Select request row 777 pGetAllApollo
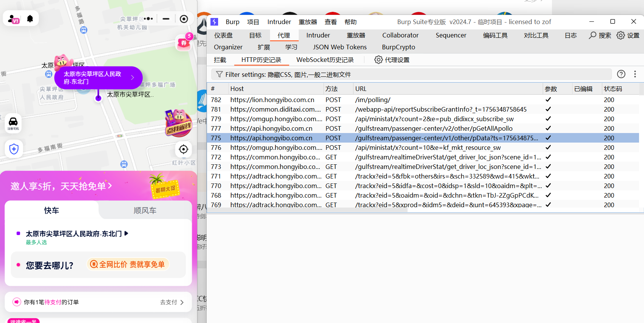This screenshot has width=644, height=323. pos(423,128)
